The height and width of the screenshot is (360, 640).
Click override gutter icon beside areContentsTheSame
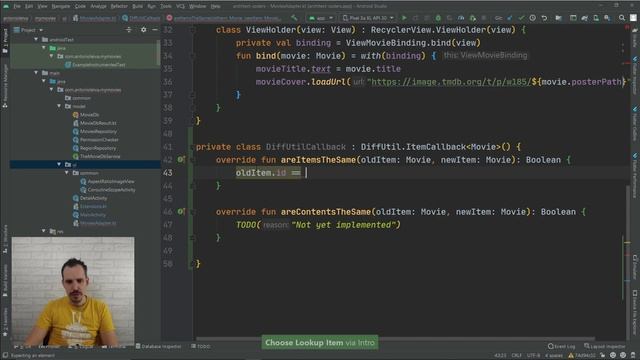[x=180, y=211]
